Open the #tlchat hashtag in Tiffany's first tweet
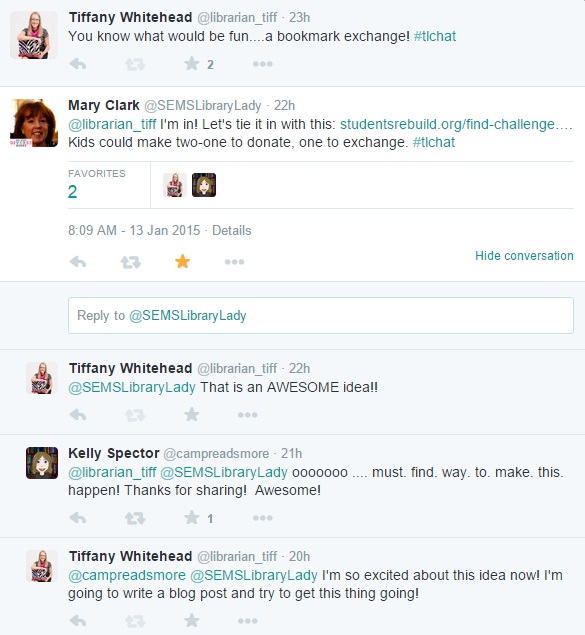Image resolution: width=585 pixels, height=635 pixels. 435,36
